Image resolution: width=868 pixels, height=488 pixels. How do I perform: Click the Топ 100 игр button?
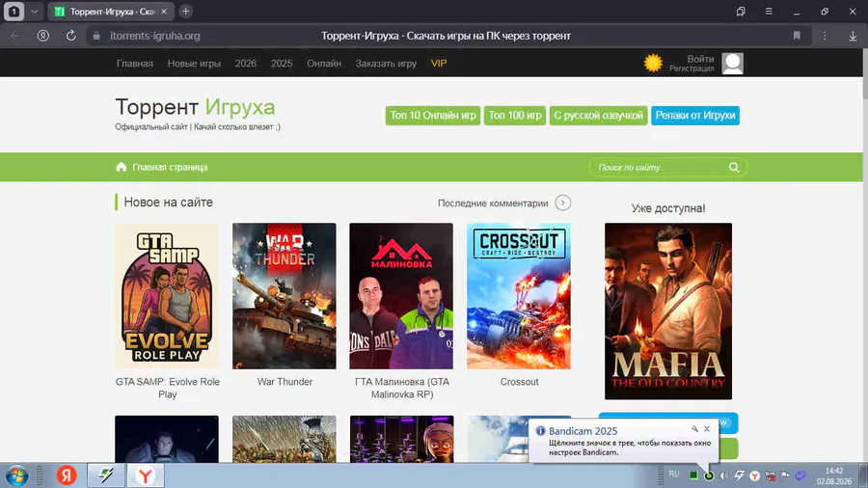pyautogui.click(x=515, y=115)
